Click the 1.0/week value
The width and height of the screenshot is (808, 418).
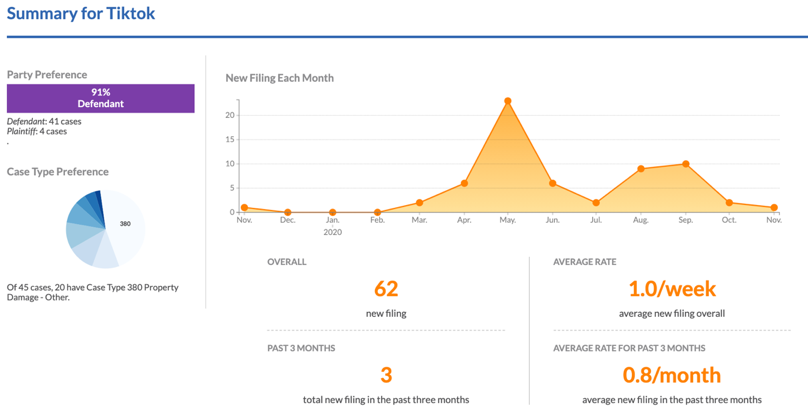672,289
